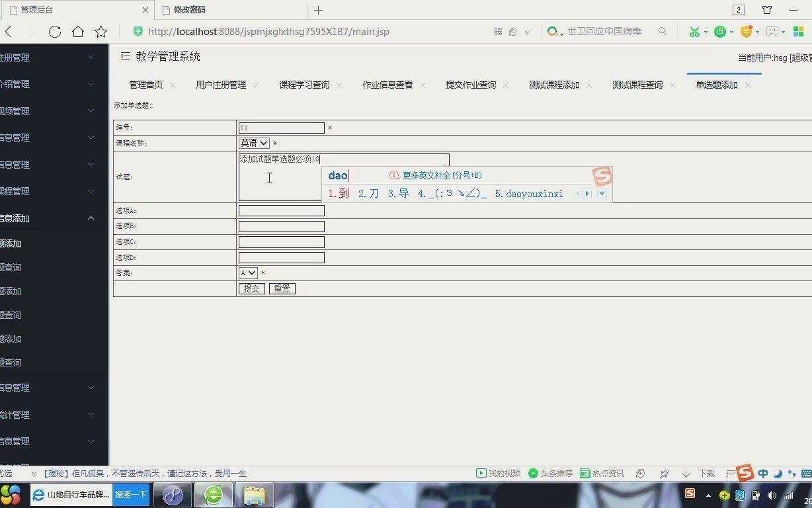This screenshot has height=508, width=812.
Task: Click the 选项A input field
Action: point(281,210)
